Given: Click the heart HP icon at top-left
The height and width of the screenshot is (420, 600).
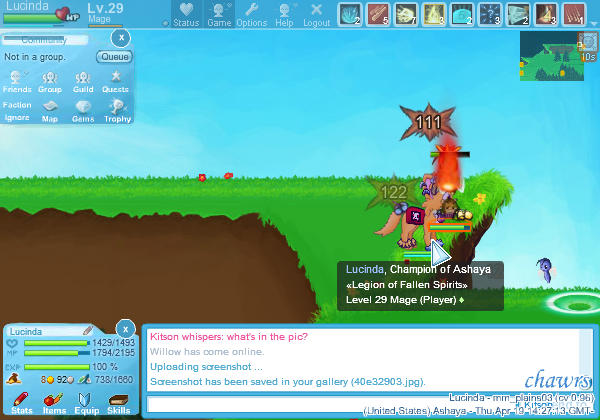Looking at the screenshot, I should tap(64, 15).
